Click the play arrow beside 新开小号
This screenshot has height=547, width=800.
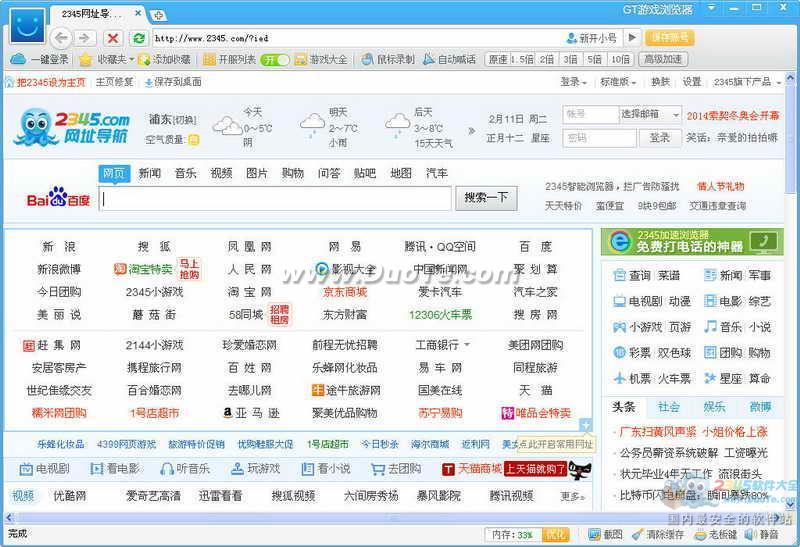[632, 37]
